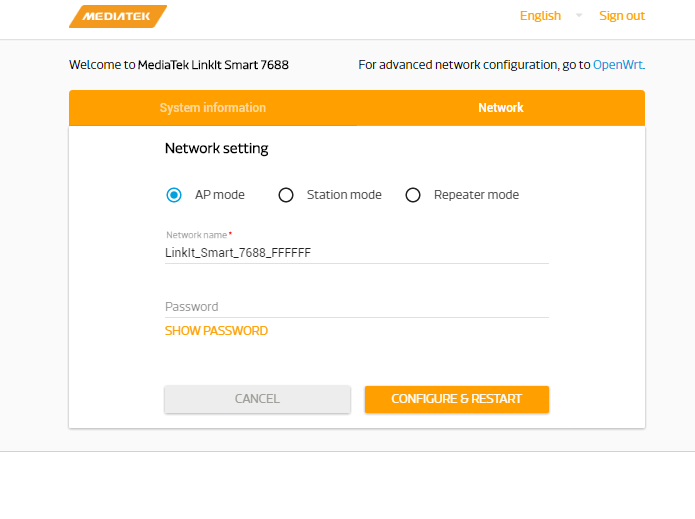Switch to System information tab
This screenshot has width=695, height=519.
pyautogui.click(x=213, y=108)
